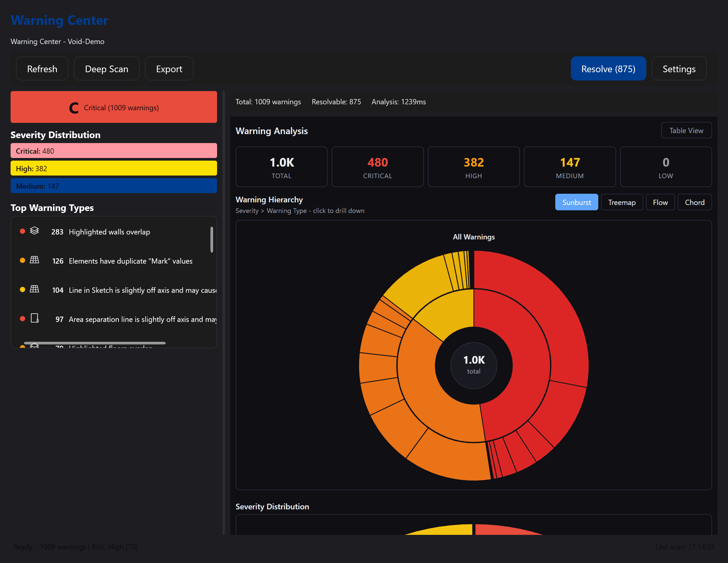This screenshot has width=728, height=563.
Task: Click the "Total: 1009 warnings" summary text
Action: point(268,102)
